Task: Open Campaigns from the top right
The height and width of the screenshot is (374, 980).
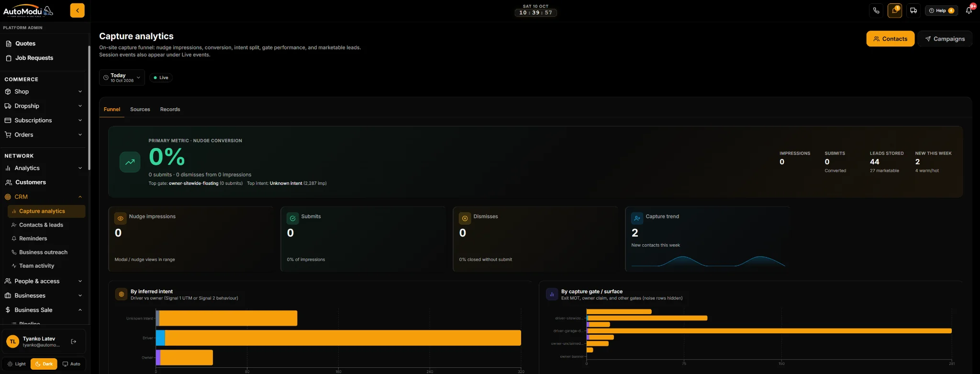Action: click(945, 39)
